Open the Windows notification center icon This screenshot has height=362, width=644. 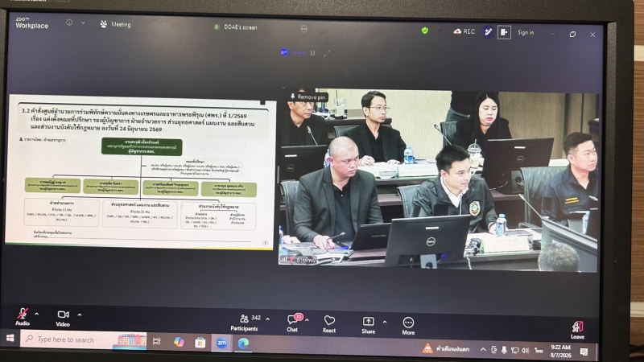click(x=584, y=352)
